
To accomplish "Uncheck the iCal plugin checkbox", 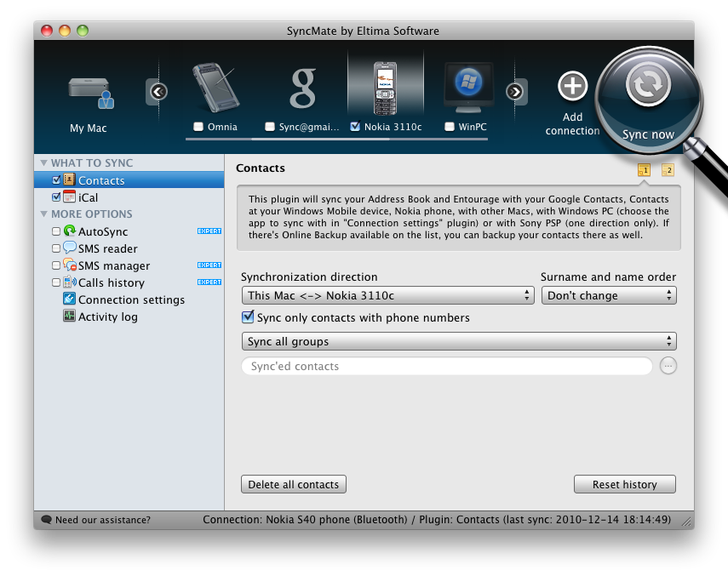I will pyautogui.click(x=57, y=197).
